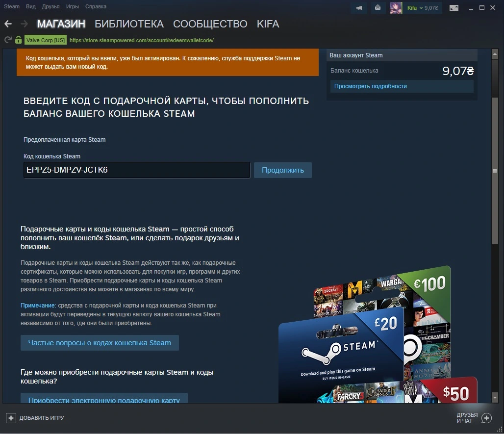The image size is (504, 434).
Task: Click the Steam gift cards image
Action: (x=378, y=334)
